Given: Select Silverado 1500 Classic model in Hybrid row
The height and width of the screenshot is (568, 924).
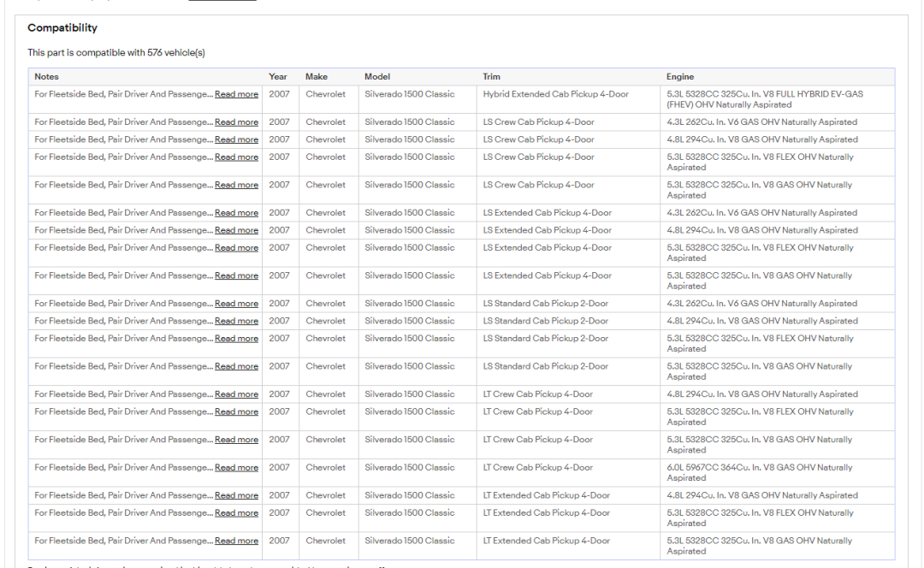Looking at the screenshot, I should pyautogui.click(x=410, y=94).
